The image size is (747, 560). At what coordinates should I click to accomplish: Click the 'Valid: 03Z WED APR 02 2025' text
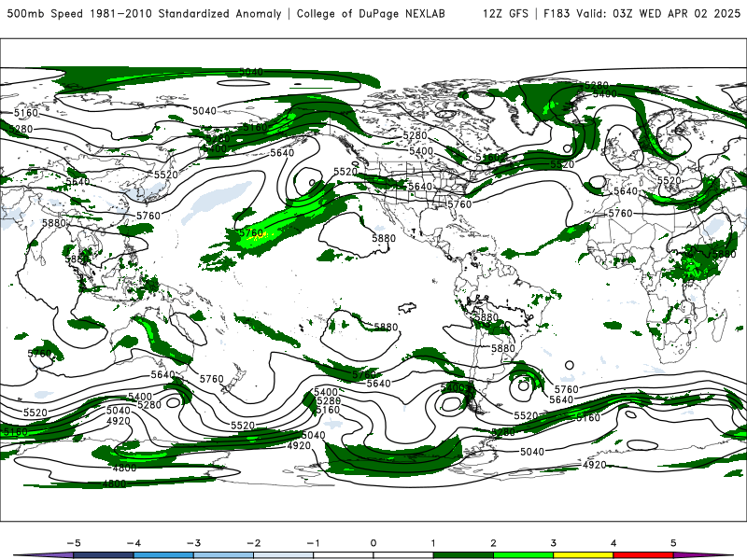tap(658, 13)
